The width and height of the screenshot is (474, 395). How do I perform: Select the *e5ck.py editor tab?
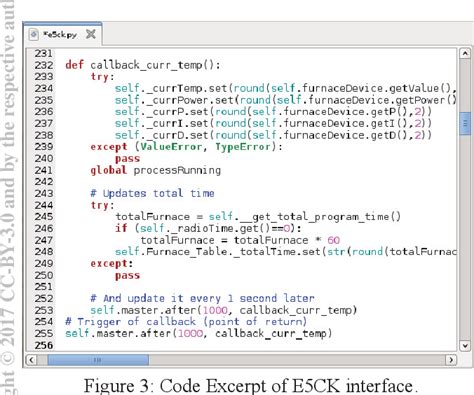pos(62,34)
